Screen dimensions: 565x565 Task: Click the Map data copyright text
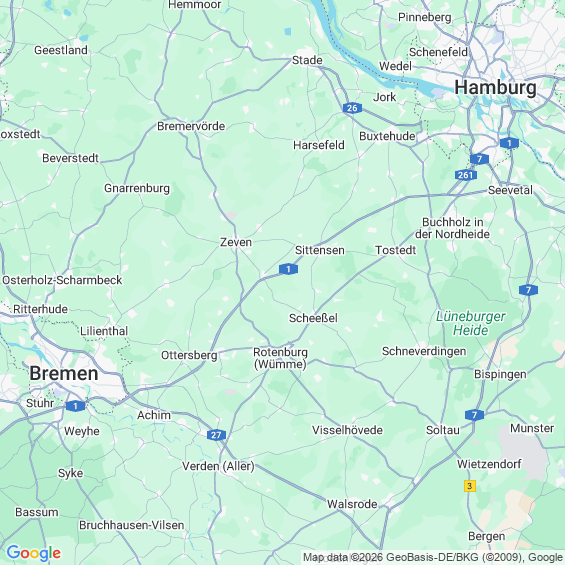tap(433, 558)
